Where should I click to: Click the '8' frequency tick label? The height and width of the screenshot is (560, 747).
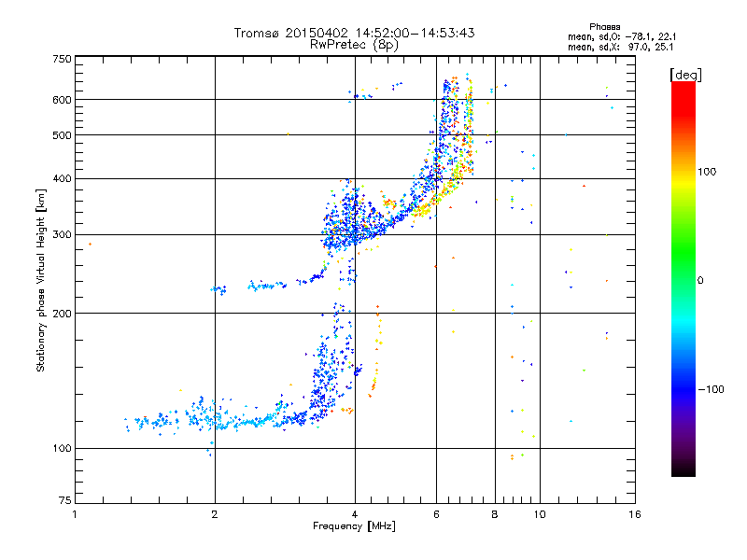pos(495,514)
